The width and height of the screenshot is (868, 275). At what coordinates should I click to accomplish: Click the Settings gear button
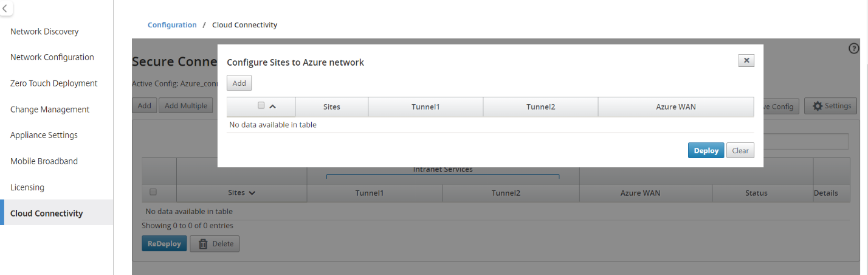(x=831, y=106)
